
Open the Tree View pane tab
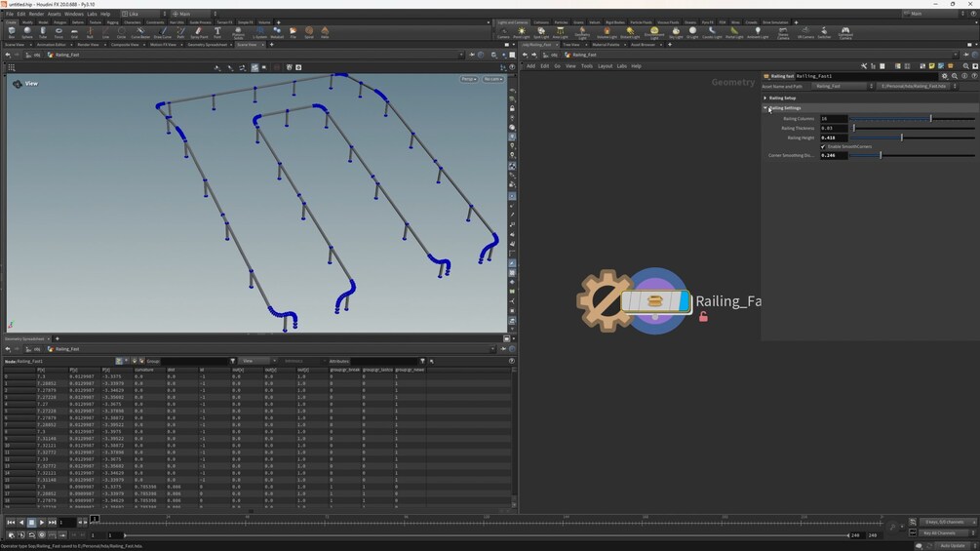pyautogui.click(x=571, y=45)
